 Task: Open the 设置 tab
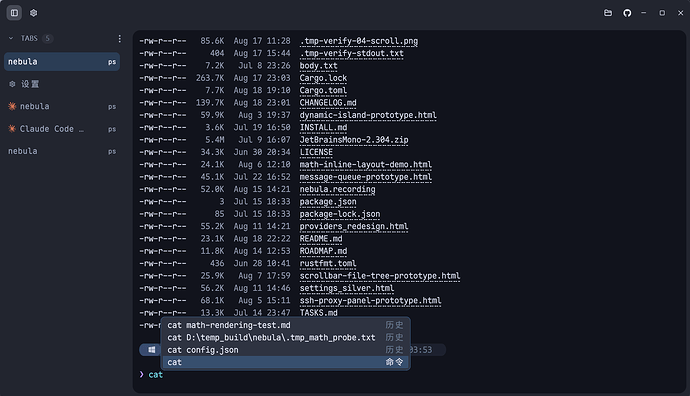62,84
